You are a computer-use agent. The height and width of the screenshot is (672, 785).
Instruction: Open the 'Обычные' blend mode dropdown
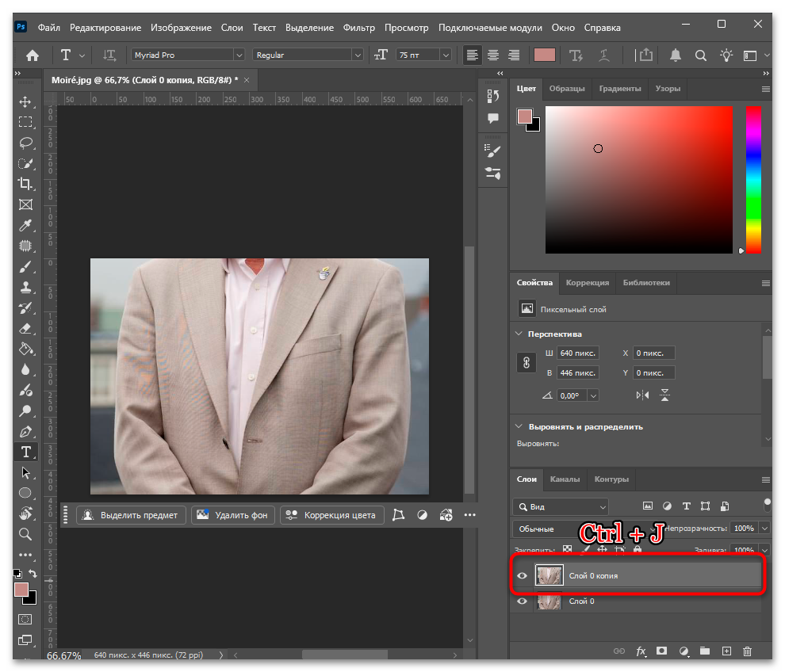586,529
